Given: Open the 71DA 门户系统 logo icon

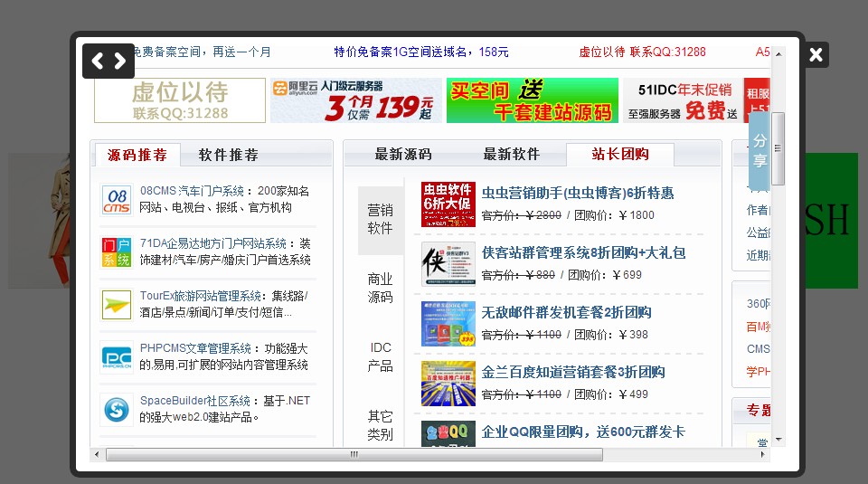Looking at the screenshot, I should [x=117, y=252].
